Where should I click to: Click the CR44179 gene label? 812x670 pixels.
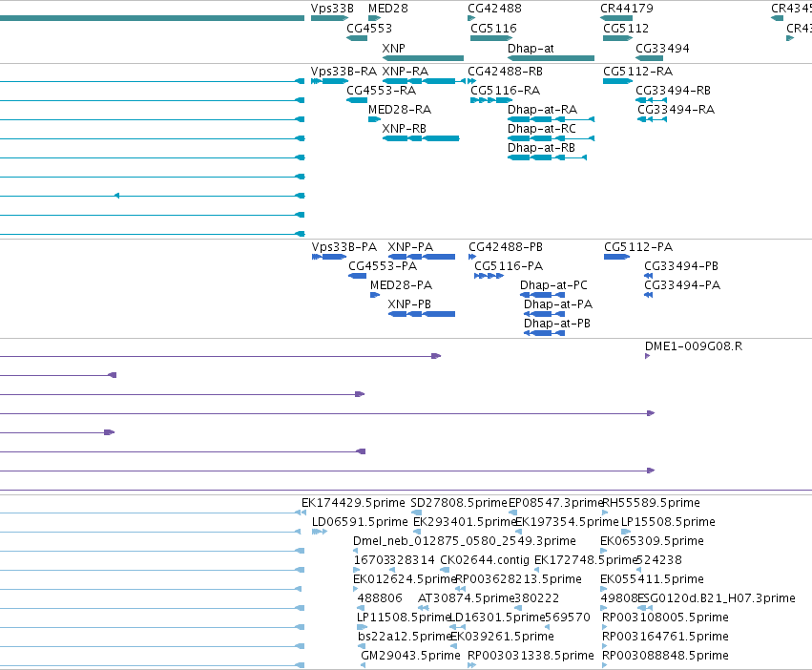[627, 9]
